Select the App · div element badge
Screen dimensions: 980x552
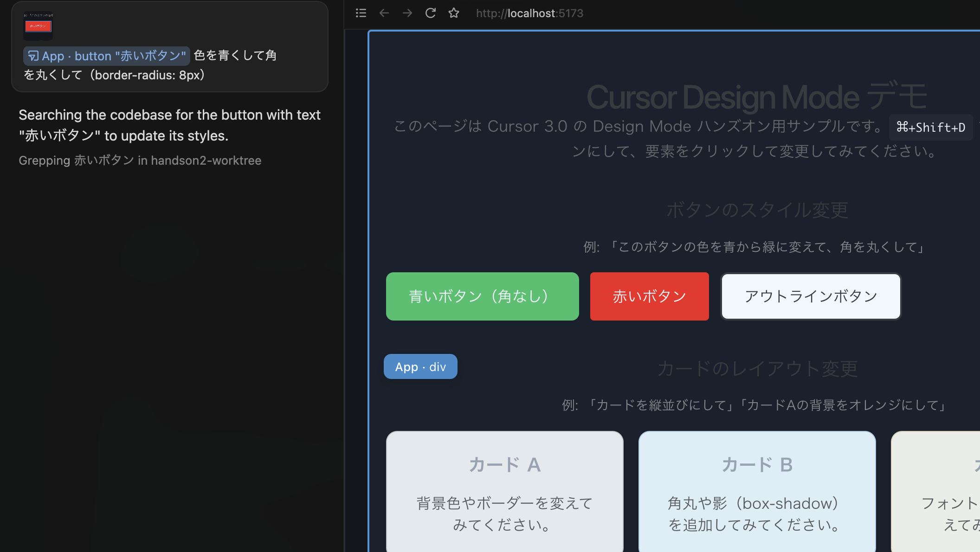(x=420, y=366)
